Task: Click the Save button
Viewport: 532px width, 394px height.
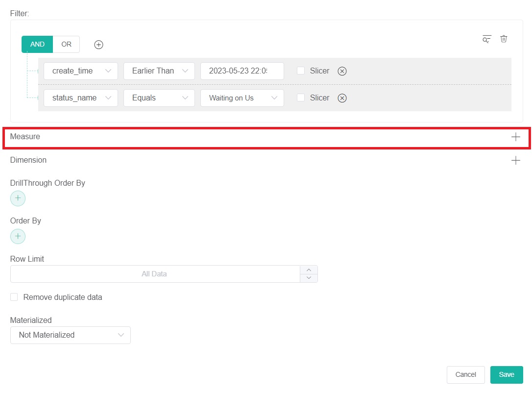Action: point(506,374)
